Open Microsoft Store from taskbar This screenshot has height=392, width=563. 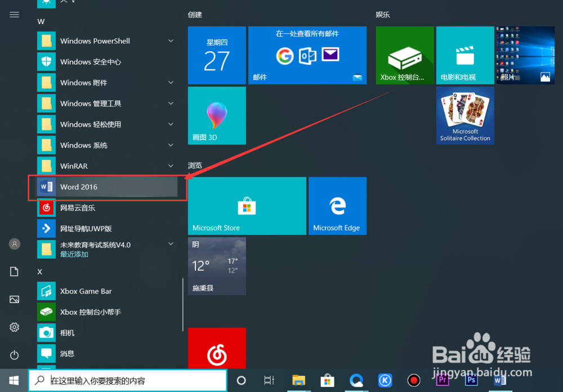327,381
